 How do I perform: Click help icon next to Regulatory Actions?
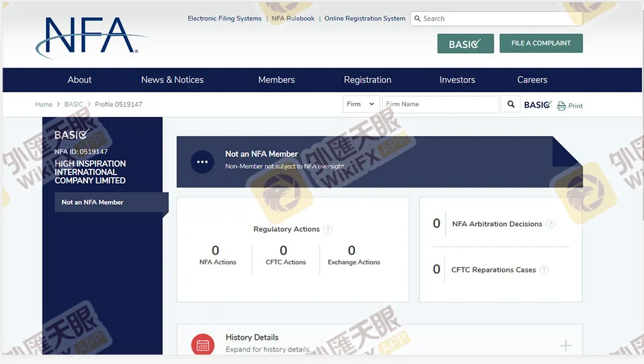click(328, 229)
